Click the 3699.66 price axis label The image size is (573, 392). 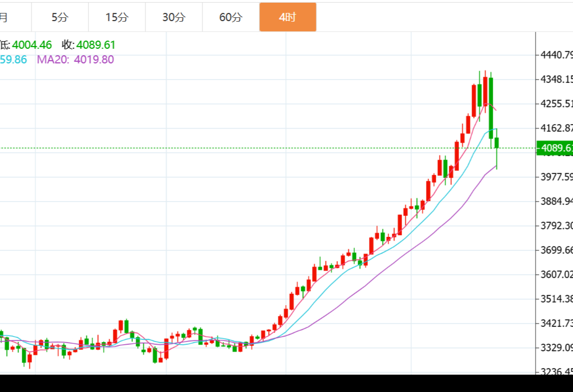556,250
